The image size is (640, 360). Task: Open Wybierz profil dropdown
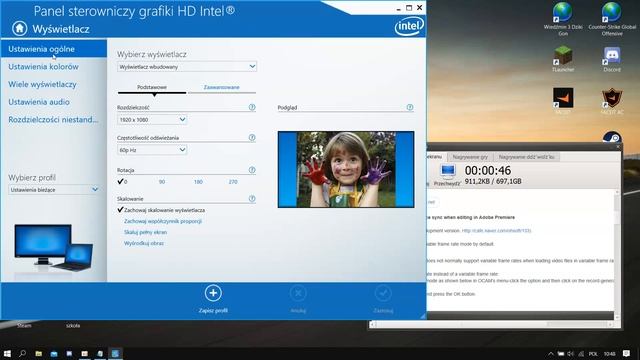click(54, 190)
